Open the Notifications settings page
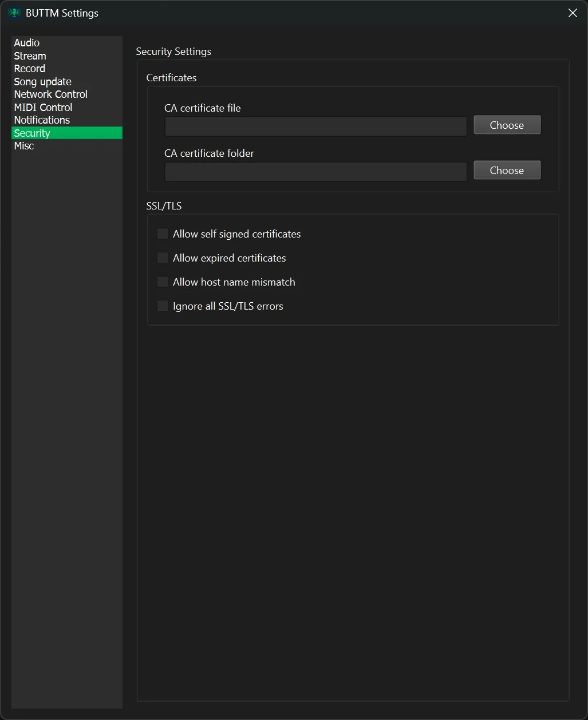Image resolution: width=588 pixels, height=720 pixels. 42,120
